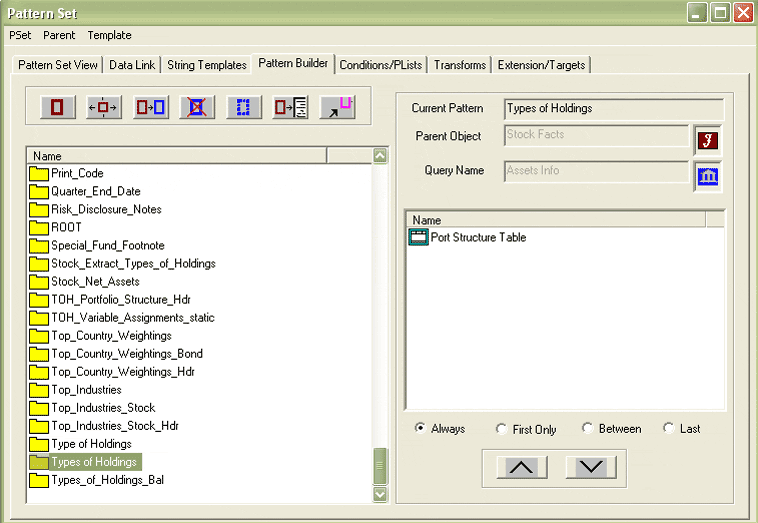The height and width of the screenshot is (523, 758).
Task: Select the First Only radio button
Action: [x=501, y=429]
